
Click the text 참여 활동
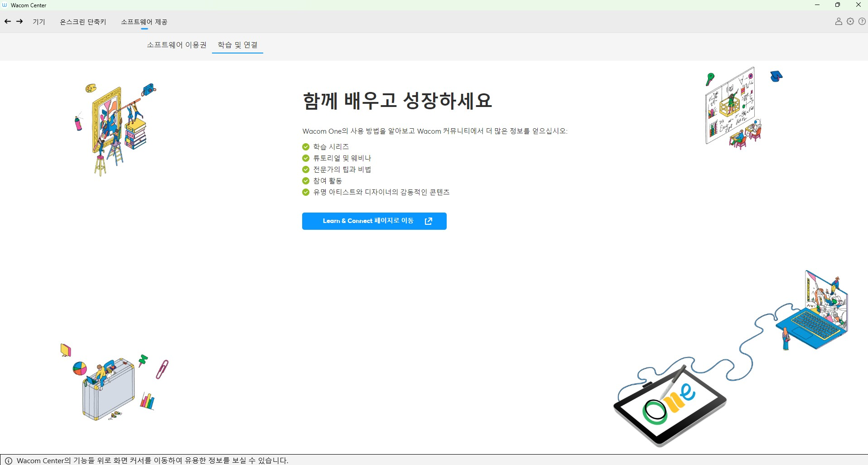click(328, 180)
